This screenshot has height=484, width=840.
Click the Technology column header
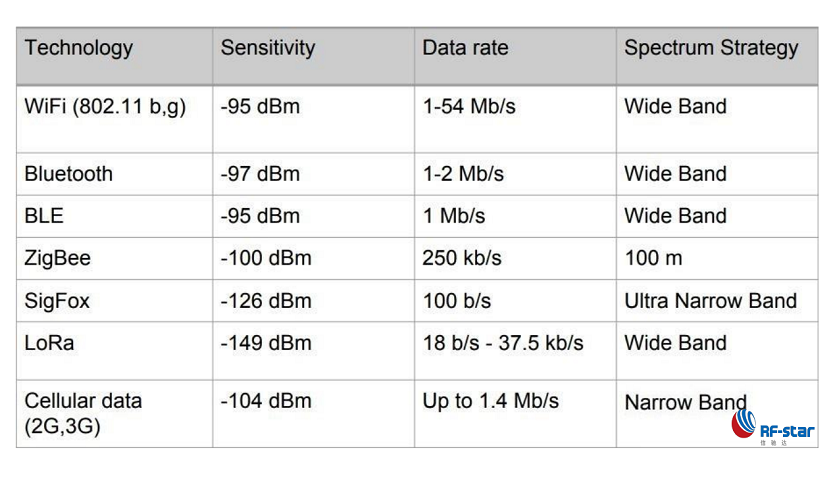[x=79, y=47]
